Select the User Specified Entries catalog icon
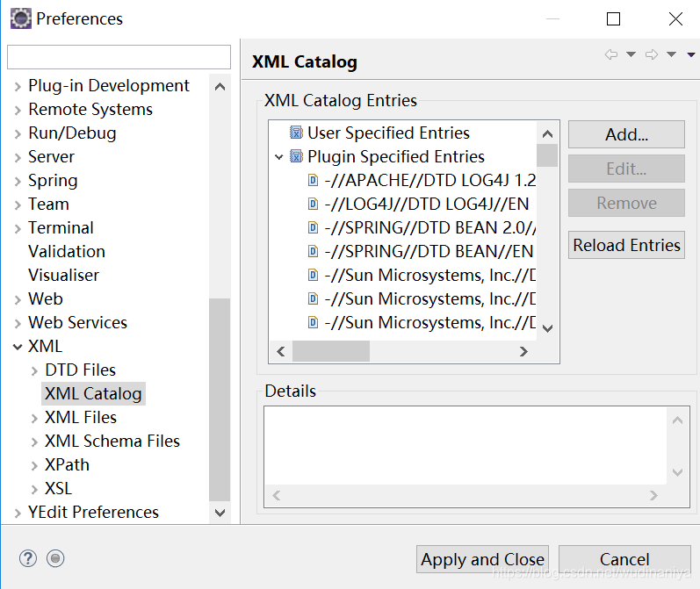 tap(296, 133)
